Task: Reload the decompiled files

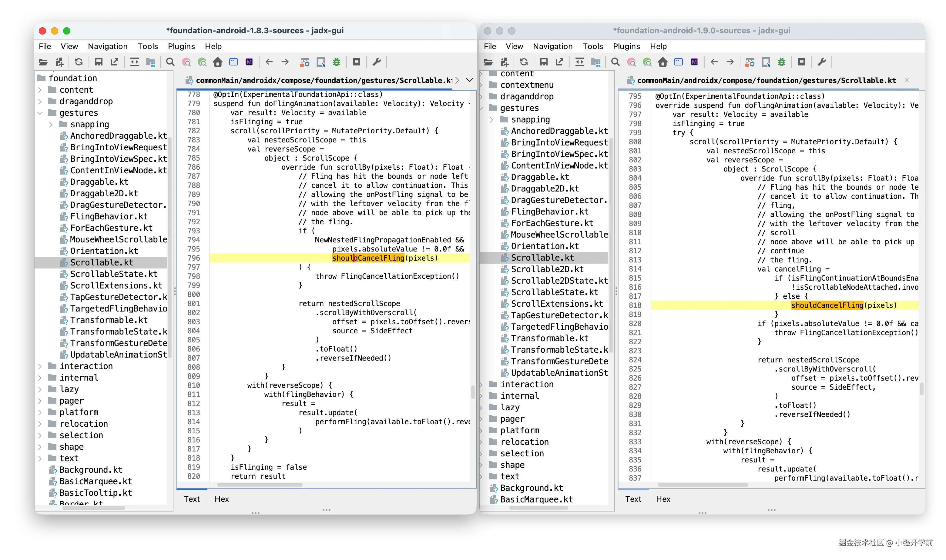Action: click(x=79, y=62)
